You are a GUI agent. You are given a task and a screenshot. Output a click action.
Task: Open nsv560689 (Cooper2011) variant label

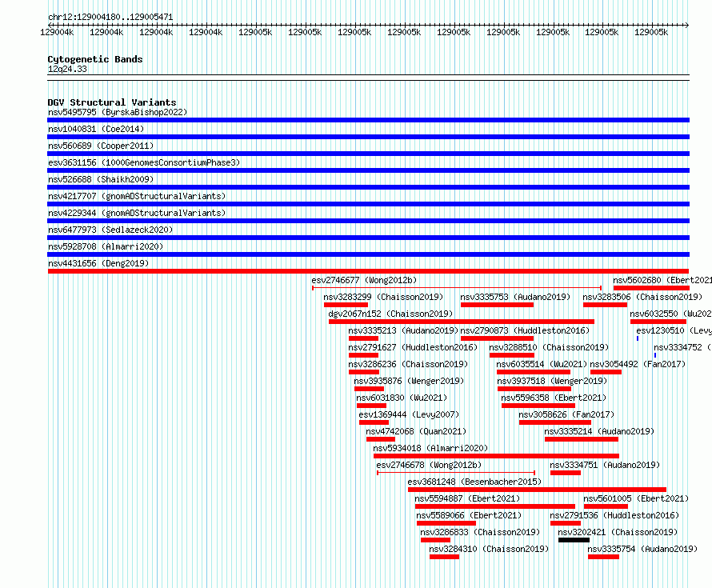click(x=101, y=146)
